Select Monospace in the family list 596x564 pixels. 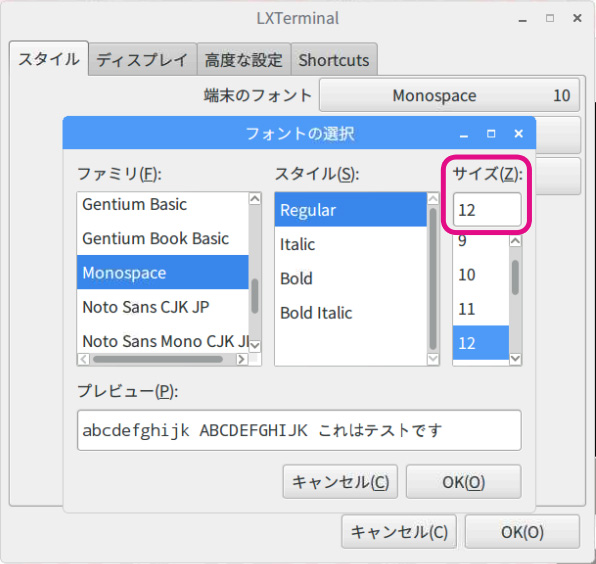pyautogui.click(x=163, y=272)
